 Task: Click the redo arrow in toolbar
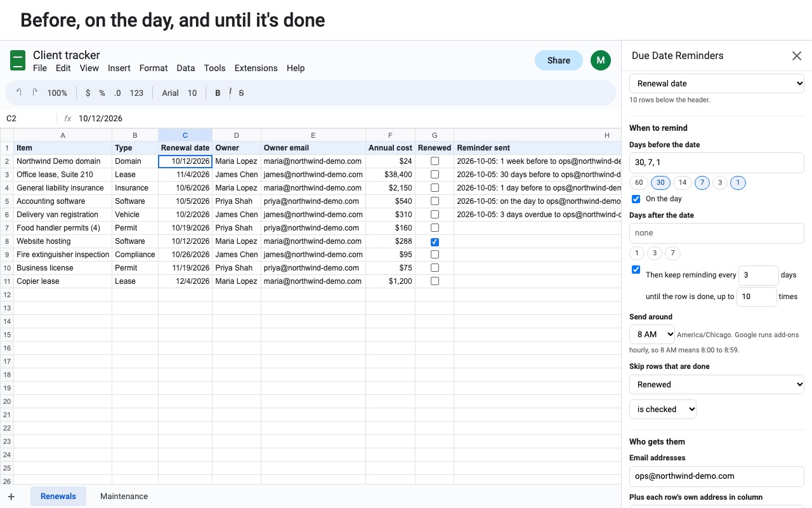35,93
